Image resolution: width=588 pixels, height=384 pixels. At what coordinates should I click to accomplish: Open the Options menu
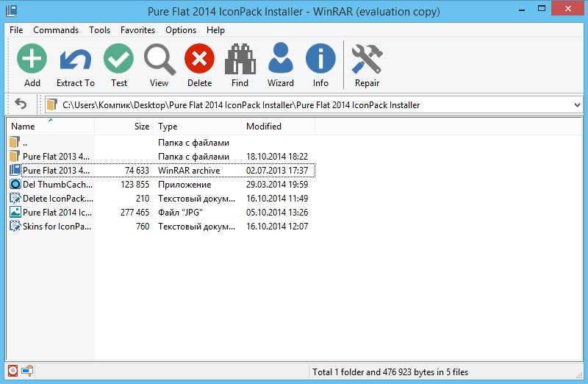(181, 30)
